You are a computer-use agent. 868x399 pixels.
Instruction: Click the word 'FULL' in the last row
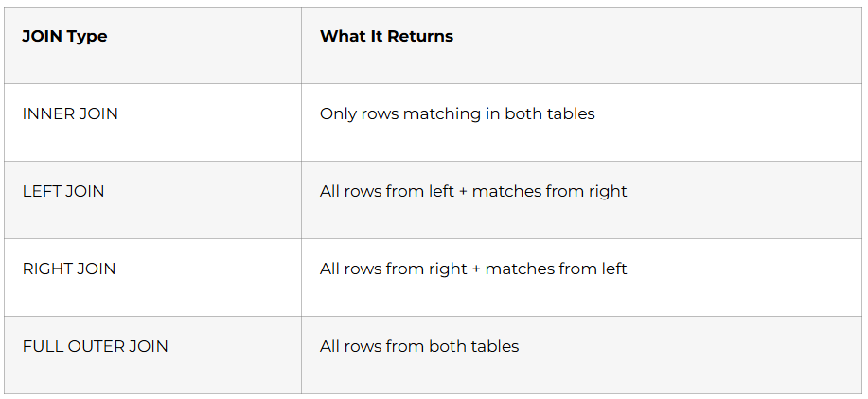[44, 346]
